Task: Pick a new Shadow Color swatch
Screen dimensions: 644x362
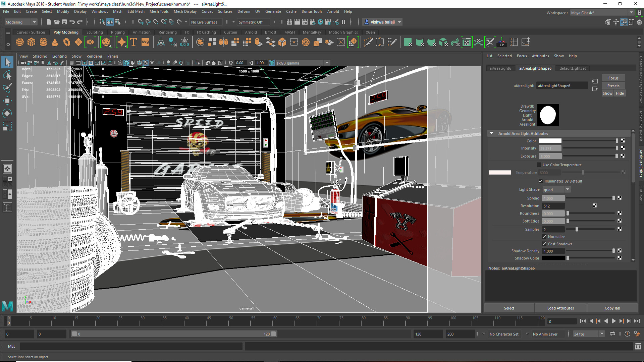Action: pyautogui.click(x=553, y=258)
